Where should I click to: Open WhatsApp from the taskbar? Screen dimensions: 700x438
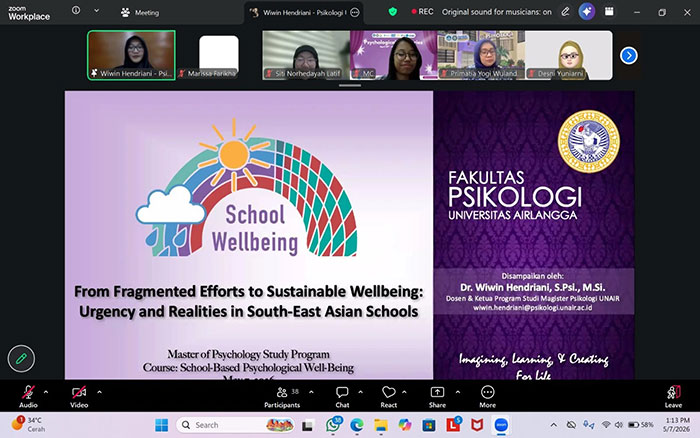(x=333, y=425)
